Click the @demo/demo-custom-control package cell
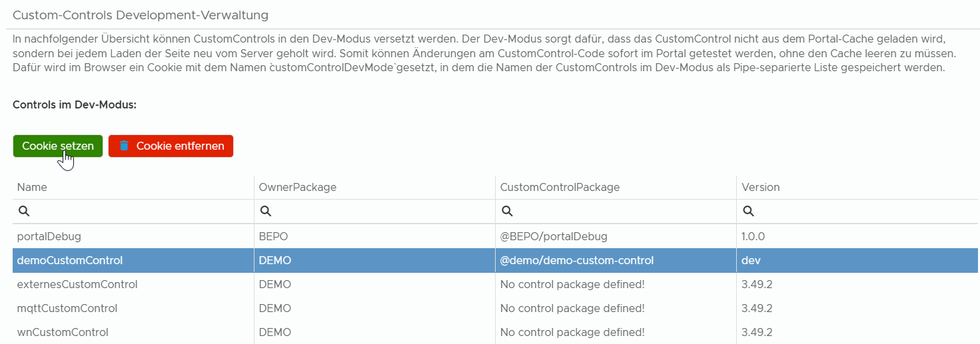This screenshot has width=980, height=344. click(577, 260)
